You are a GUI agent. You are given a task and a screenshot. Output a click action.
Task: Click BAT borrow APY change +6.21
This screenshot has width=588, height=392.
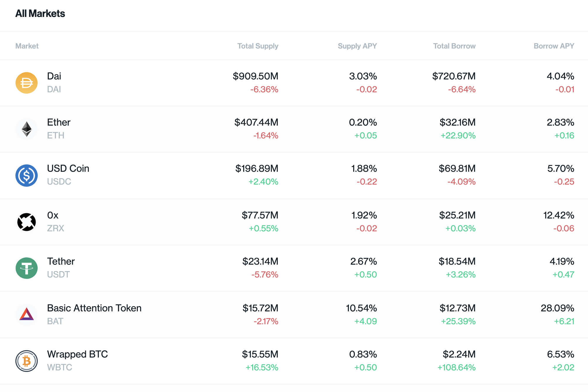click(564, 321)
